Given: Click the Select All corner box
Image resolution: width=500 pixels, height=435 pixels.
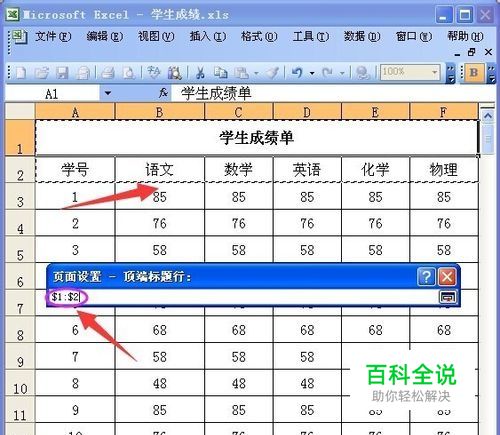Looking at the screenshot, I should click(20, 111).
